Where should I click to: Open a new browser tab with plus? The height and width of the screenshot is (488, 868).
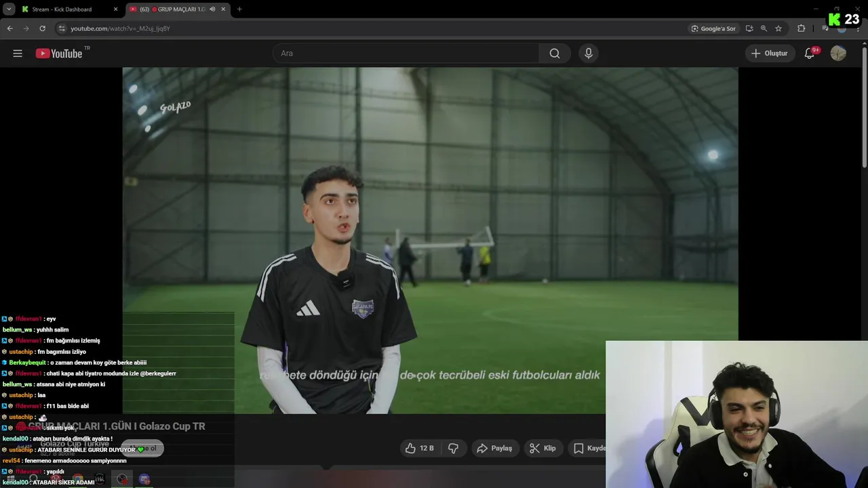tap(239, 9)
